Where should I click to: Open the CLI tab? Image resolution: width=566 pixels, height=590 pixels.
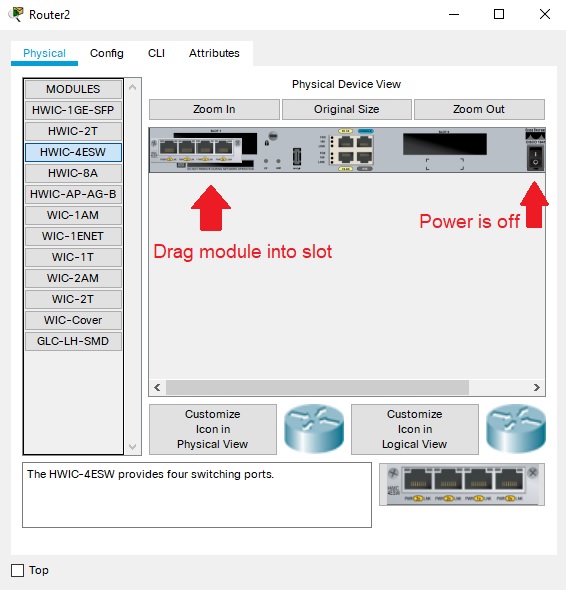(156, 53)
